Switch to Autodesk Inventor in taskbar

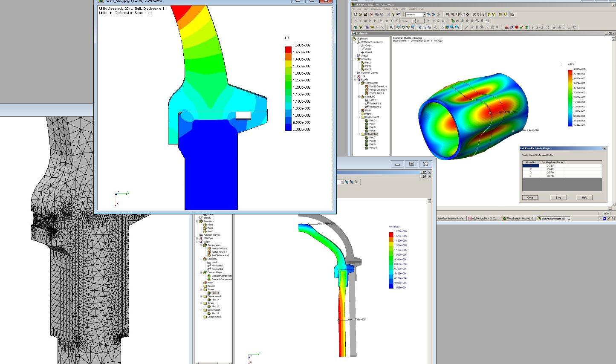pos(451,218)
